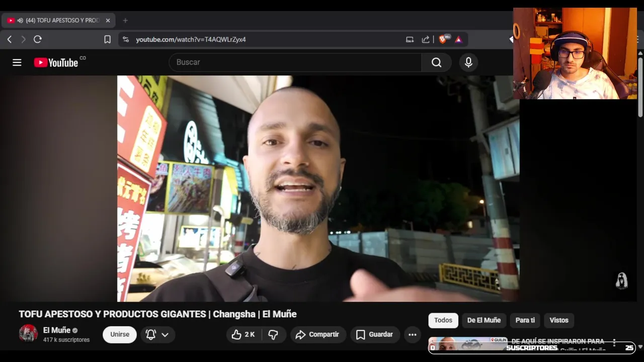This screenshot has width=644, height=362.
Task: View site information icon in address bar
Action: click(126, 39)
